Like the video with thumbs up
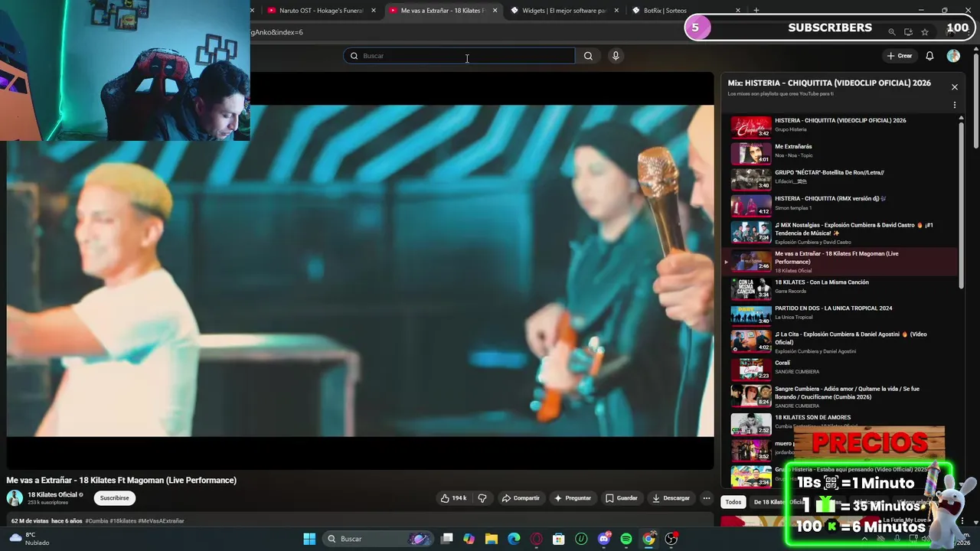Viewport: 980px width, 551px height. point(453,498)
